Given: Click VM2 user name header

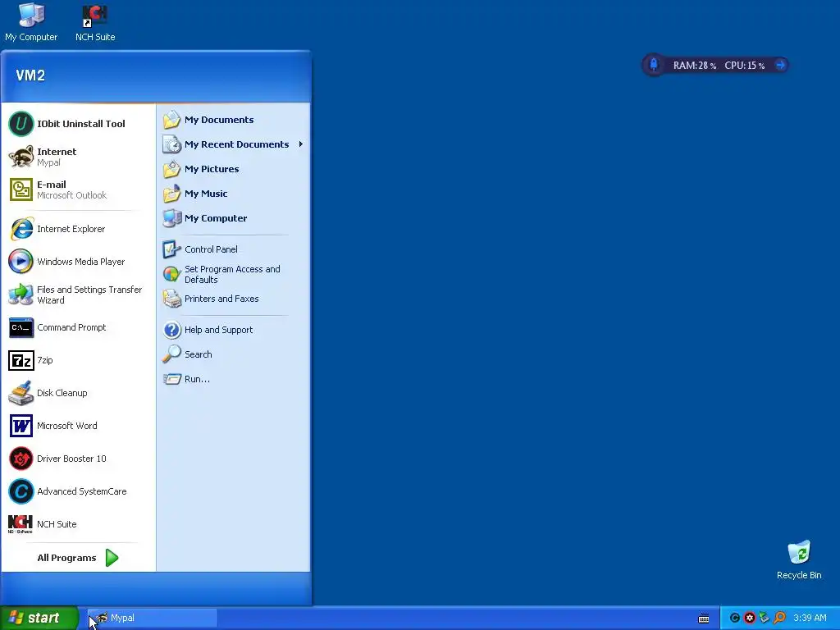Looking at the screenshot, I should (x=30, y=75).
